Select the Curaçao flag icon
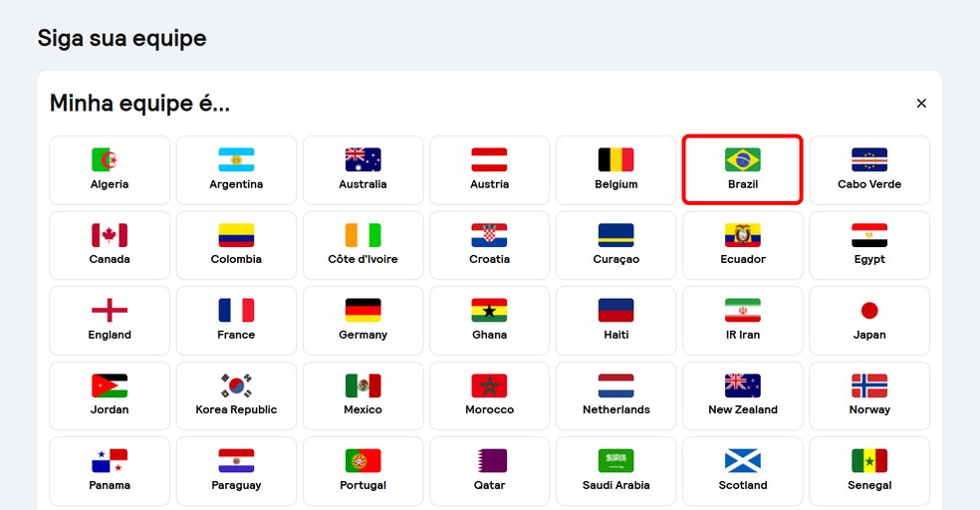980x510 pixels. [616, 236]
